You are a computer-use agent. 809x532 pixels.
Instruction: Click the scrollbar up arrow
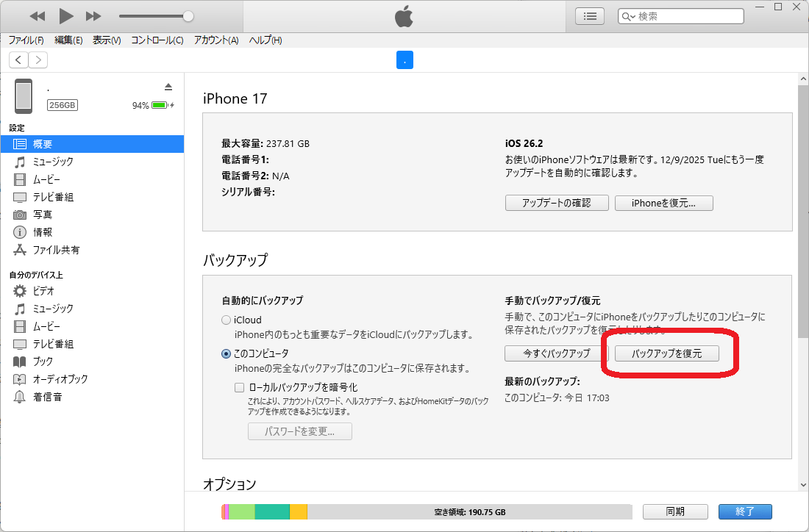[x=803, y=79]
